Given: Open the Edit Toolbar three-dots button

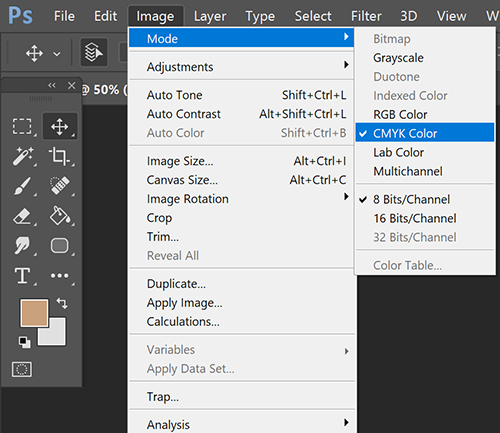Looking at the screenshot, I should point(60,275).
